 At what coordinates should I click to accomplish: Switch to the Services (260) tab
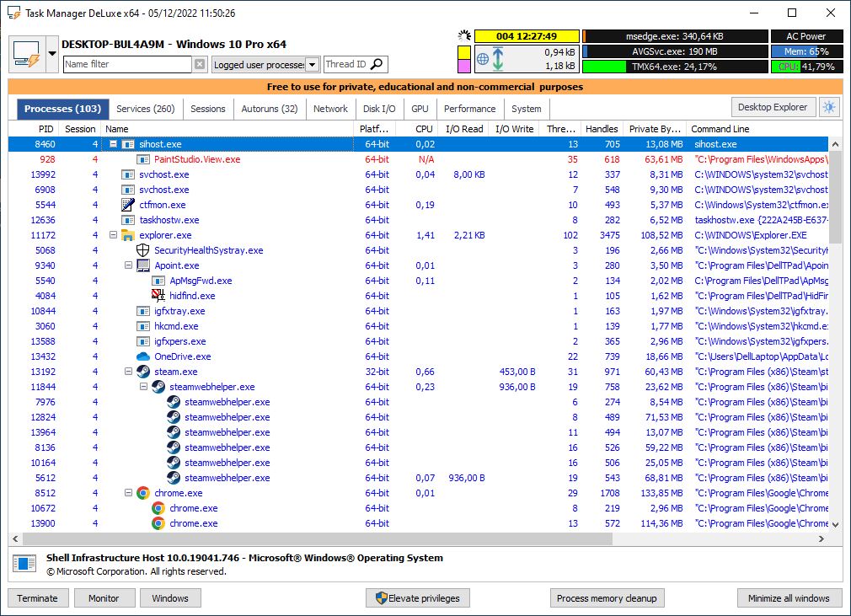[x=146, y=109]
